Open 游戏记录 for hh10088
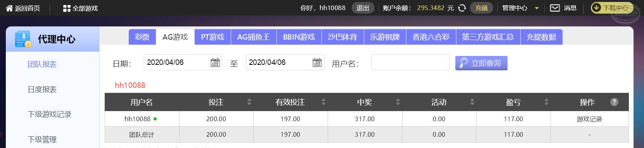This screenshot has height=148, width=644. point(589,119)
